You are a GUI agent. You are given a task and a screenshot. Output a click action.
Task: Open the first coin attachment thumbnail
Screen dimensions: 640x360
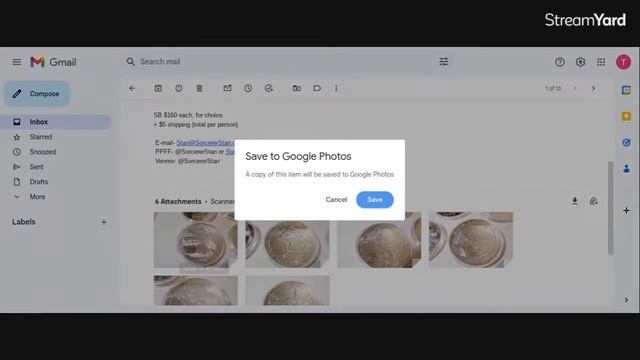point(195,240)
